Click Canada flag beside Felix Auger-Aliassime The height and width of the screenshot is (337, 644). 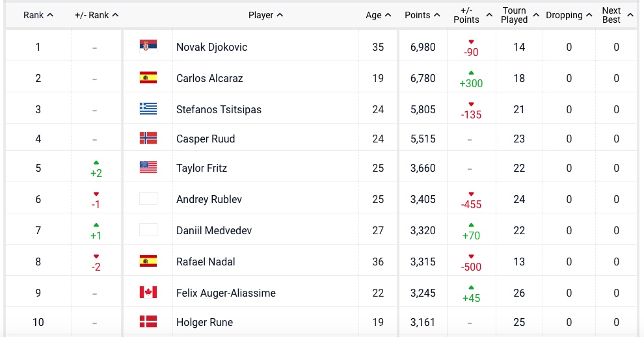(x=148, y=293)
